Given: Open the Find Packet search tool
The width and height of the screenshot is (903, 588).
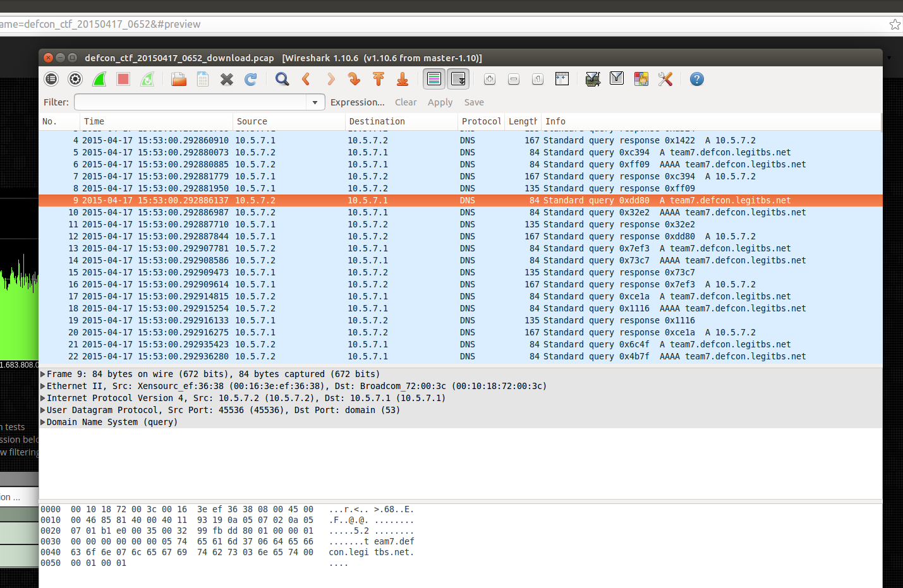Looking at the screenshot, I should click(x=282, y=79).
